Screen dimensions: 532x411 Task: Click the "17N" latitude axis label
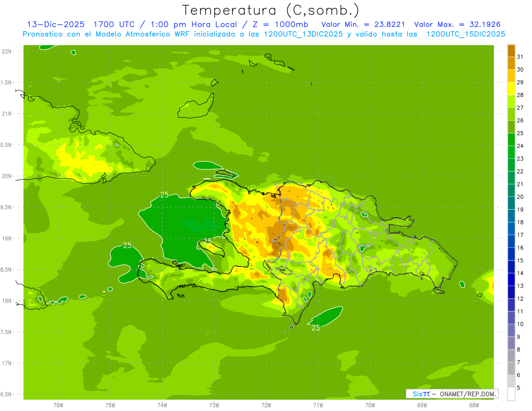pyautogui.click(x=7, y=363)
